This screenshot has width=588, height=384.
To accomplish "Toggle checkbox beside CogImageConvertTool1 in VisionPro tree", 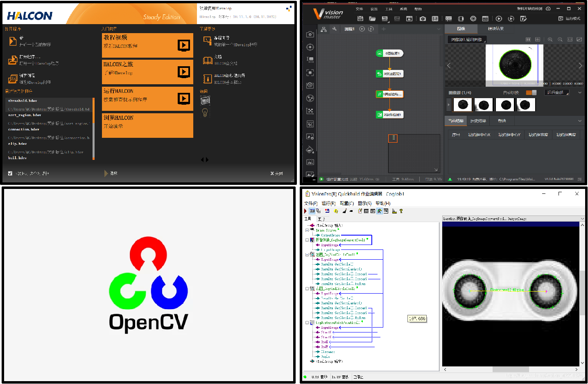I will 307,240.
